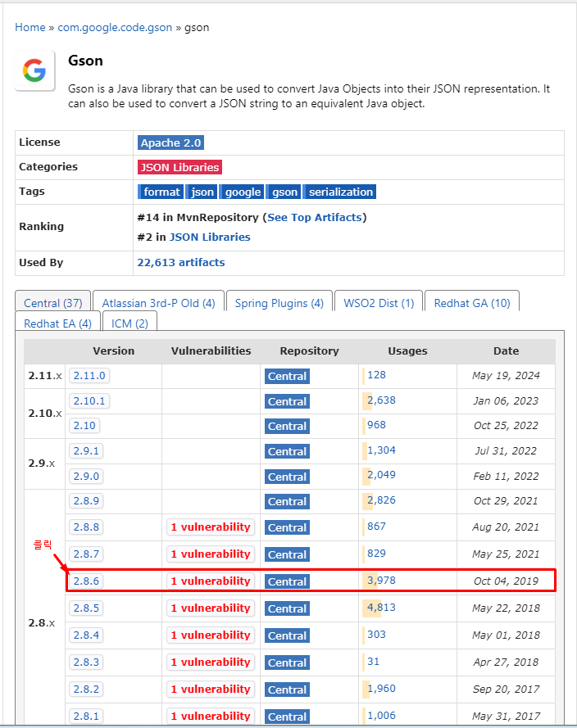Open 2,638 usages link
The image size is (577, 728).
[381, 400]
